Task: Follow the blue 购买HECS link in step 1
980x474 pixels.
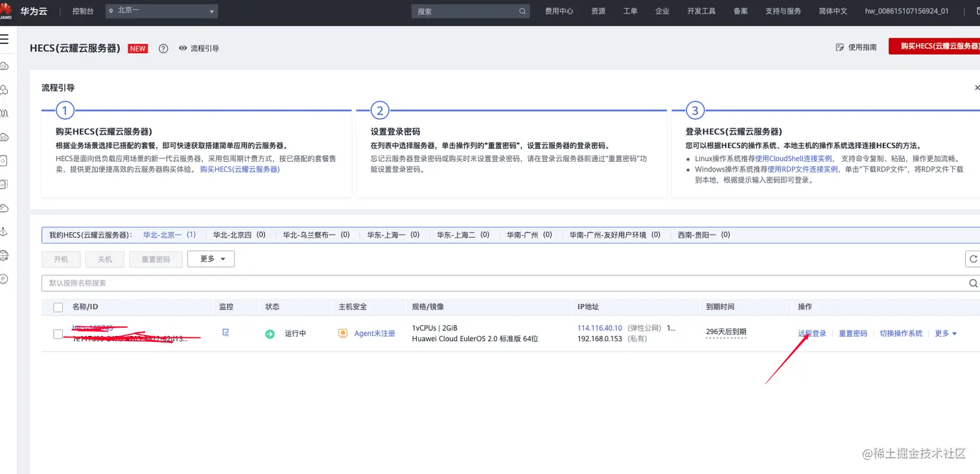Action: coord(240,169)
